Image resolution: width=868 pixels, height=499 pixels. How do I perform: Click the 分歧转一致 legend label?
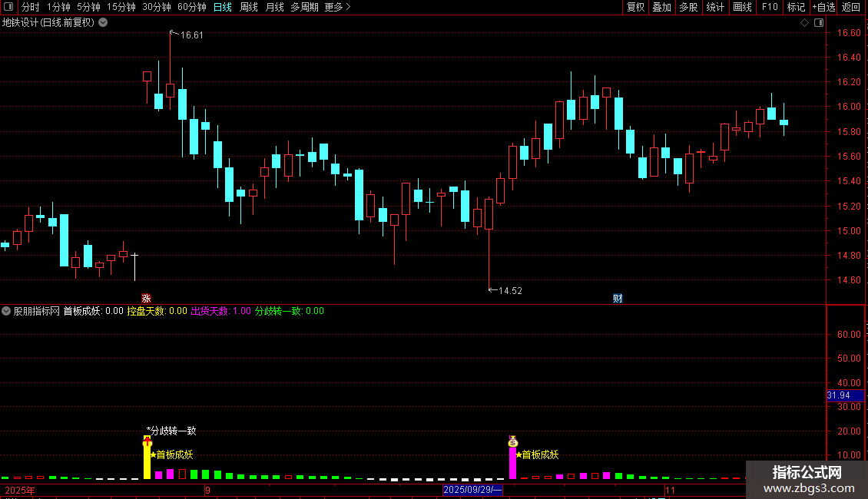(x=290, y=311)
